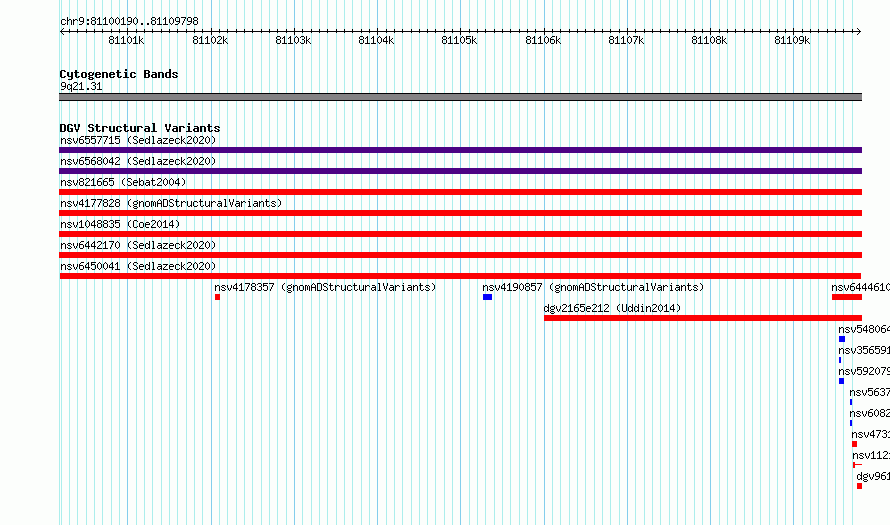
Task: Open the nsv4190857 (gnomADStructuralVariants) label
Action: 593,287
